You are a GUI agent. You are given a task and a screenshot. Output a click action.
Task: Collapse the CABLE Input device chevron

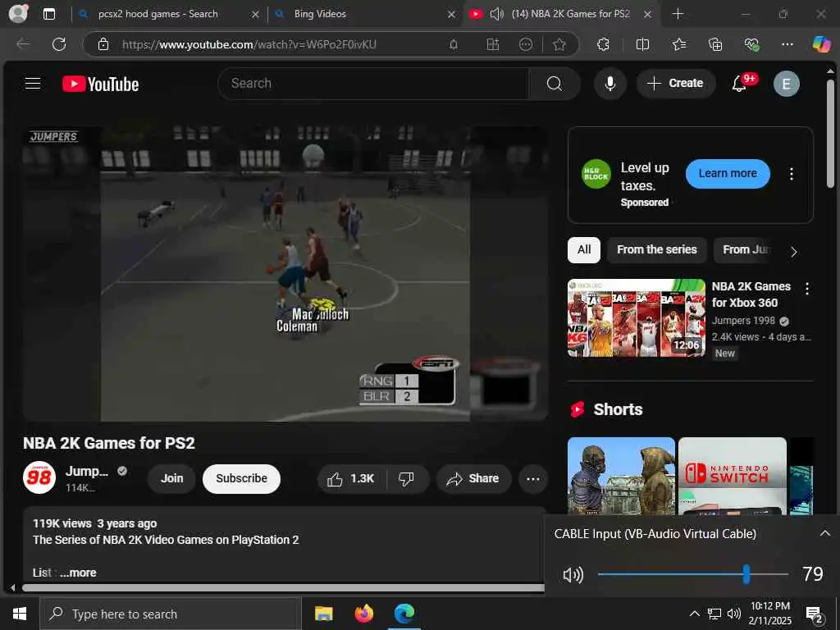(x=824, y=533)
